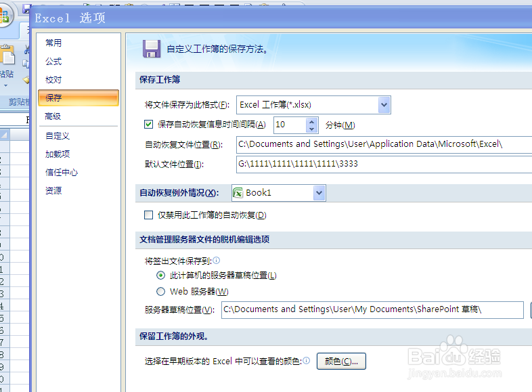Click the 默认文件位置 path field
Screen dimensions: 532x392
click(384, 165)
